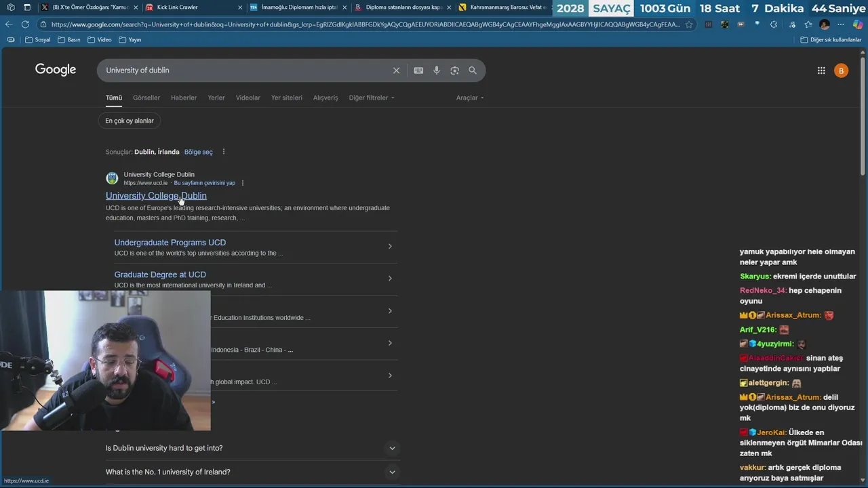868x488 pixels.
Task: Bookmark this page with the star
Action: point(689,24)
